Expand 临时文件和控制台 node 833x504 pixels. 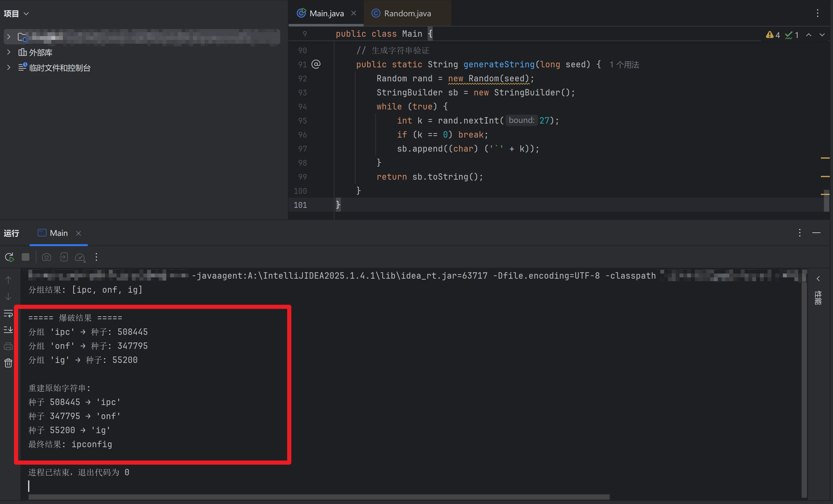click(x=9, y=68)
